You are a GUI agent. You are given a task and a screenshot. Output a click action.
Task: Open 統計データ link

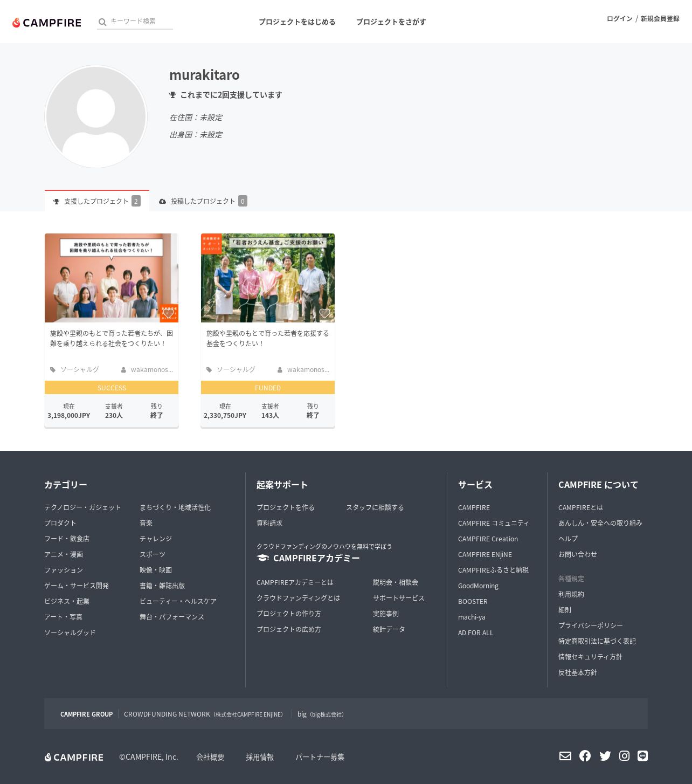coord(389,629)
